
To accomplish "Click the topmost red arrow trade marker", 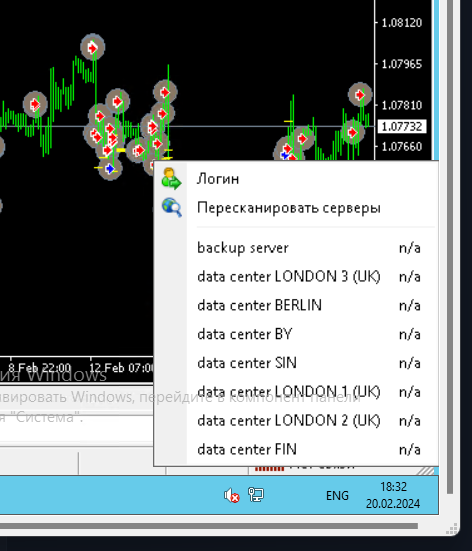I will [x=93, y=47].
